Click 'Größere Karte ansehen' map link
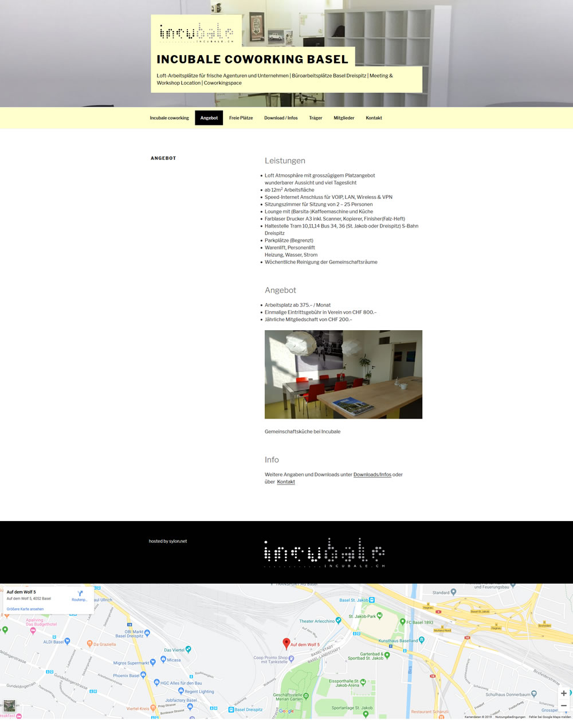The image size is (573, 728). coord(25,609)
